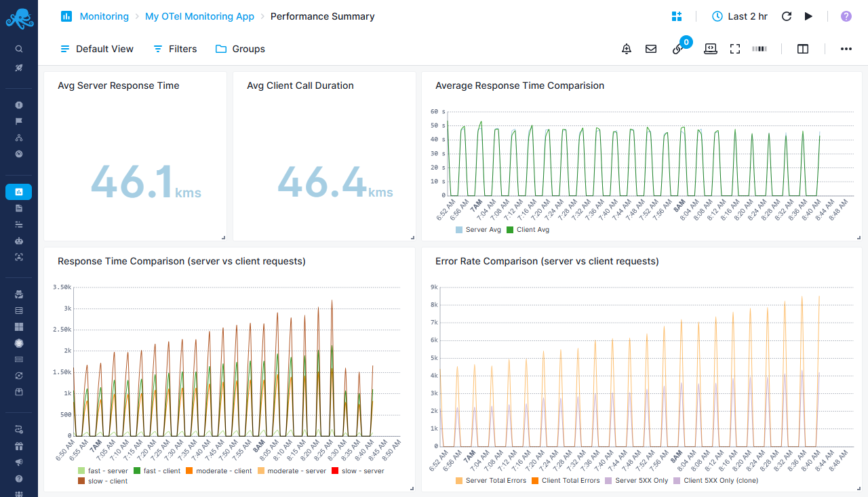Open the alerts bell icon in the toolbar
This screenshot has height=497, width=868.
[626, 48]
